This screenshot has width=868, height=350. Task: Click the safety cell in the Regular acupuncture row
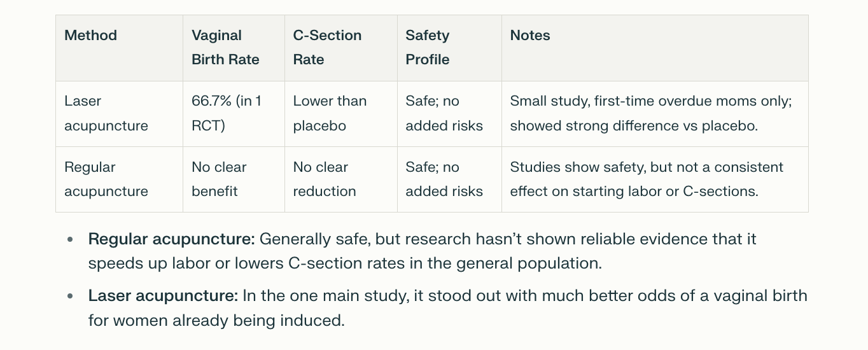[x=444, y=179]
